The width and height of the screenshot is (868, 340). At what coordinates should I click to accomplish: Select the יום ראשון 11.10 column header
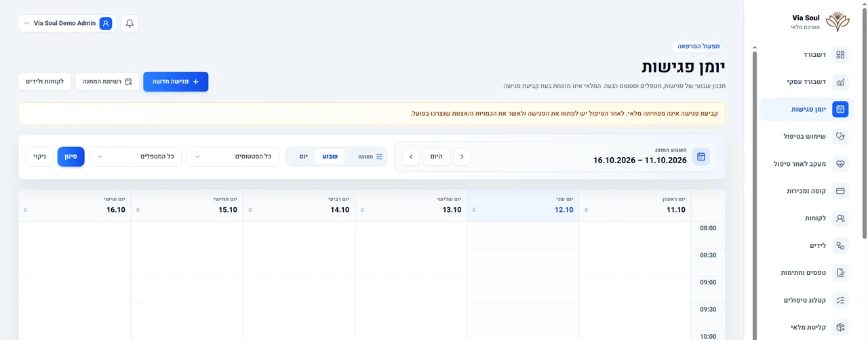pos(635,205)
